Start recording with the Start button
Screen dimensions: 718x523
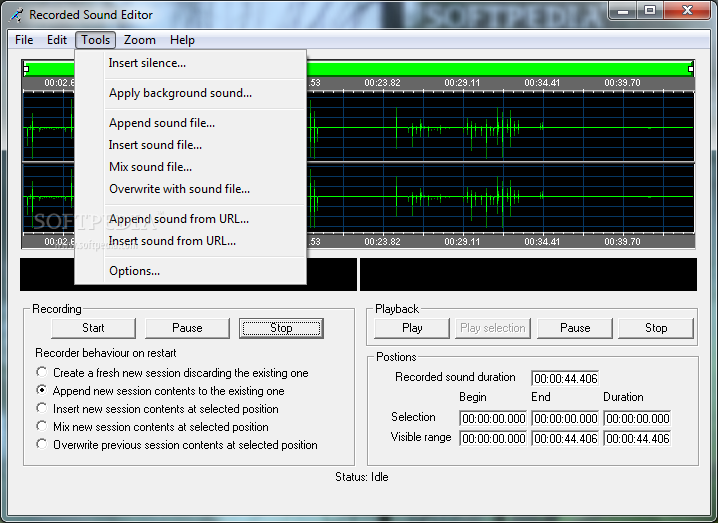[93, 328]
